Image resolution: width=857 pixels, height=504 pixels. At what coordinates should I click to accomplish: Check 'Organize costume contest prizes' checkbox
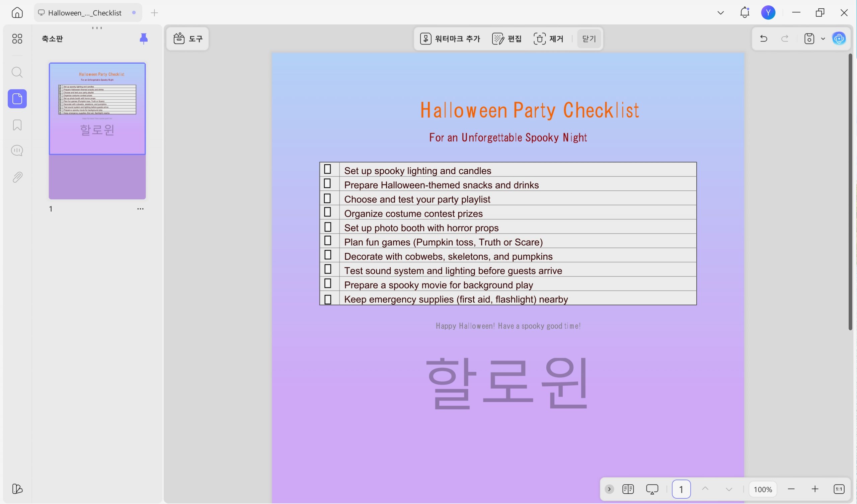tap(327, 212)
